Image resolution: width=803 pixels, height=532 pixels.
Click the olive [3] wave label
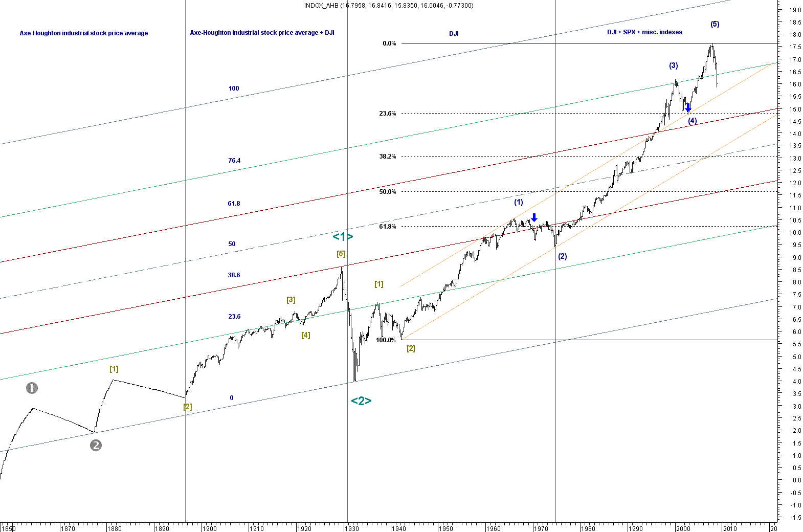[291, 300]
